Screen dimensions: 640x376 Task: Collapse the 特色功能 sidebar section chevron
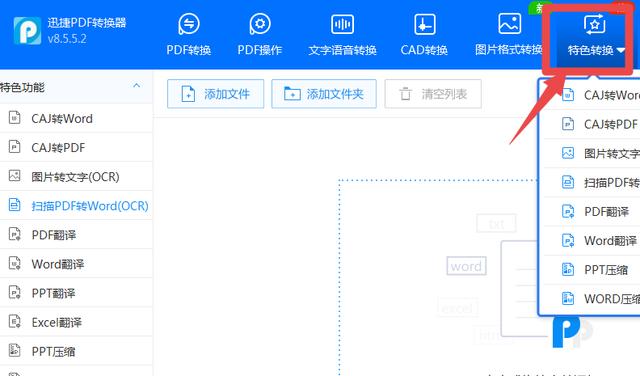[137, 86]
